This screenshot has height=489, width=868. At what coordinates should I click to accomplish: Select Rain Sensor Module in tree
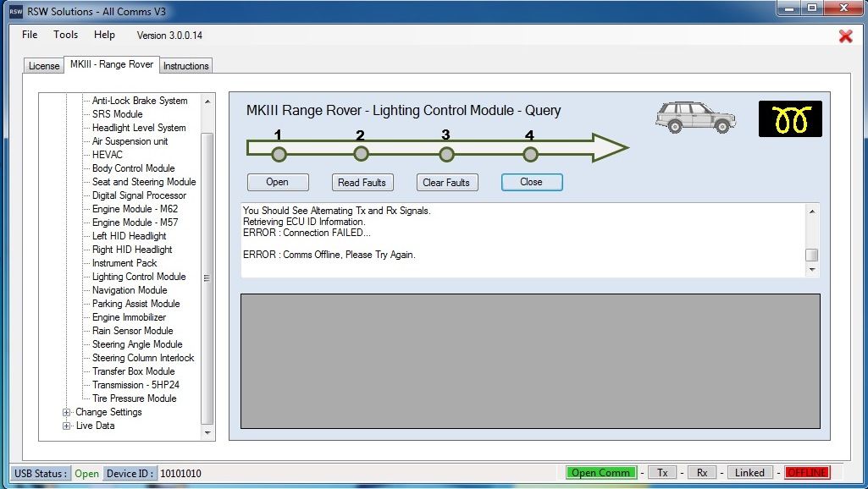(133, 331)
